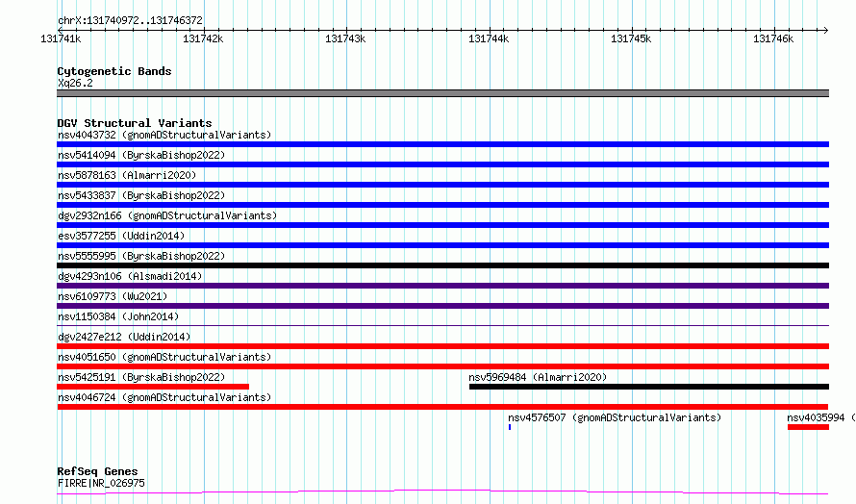The height and width of the screenshot is (504, 856).
Task: Select the red bar under nsv4051650
Action: tap(442, 366)
